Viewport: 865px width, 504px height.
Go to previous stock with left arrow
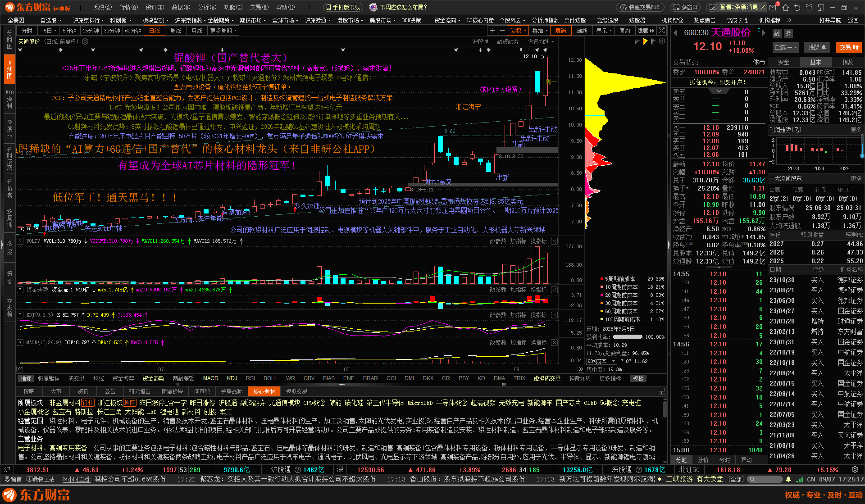pos(676,33)
